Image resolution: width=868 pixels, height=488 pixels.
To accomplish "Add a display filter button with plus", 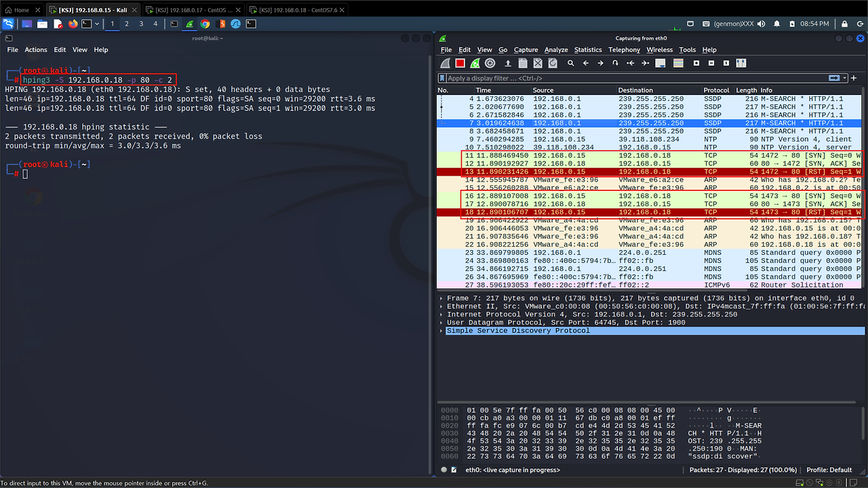I will (x=854, y=78).
